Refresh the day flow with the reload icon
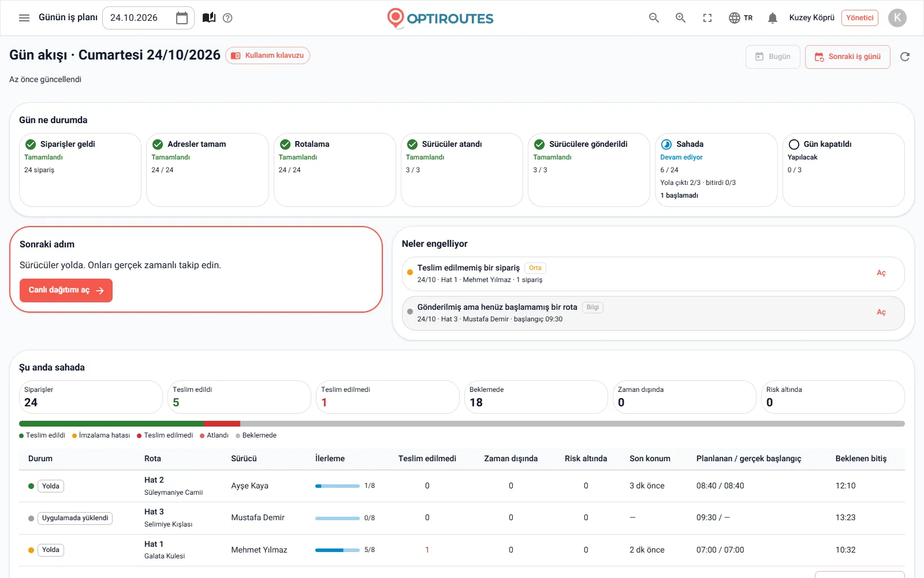 tap(905, 57)
